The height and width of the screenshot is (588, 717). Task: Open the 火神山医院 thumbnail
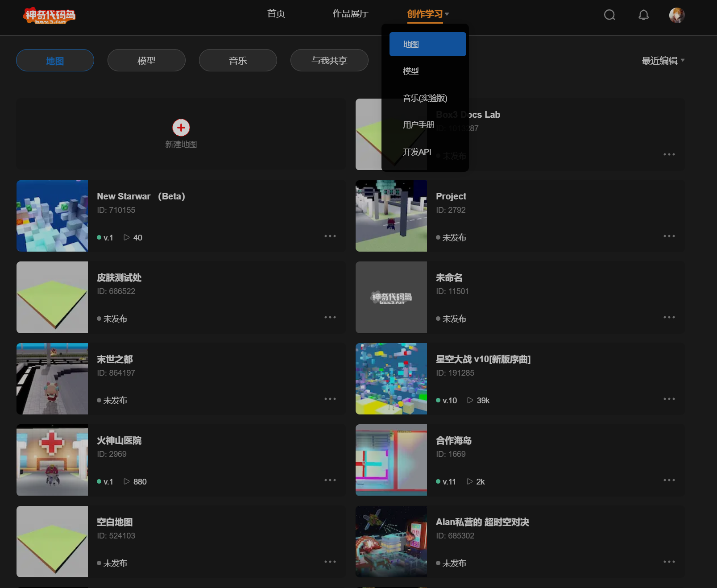click(52, 460)
